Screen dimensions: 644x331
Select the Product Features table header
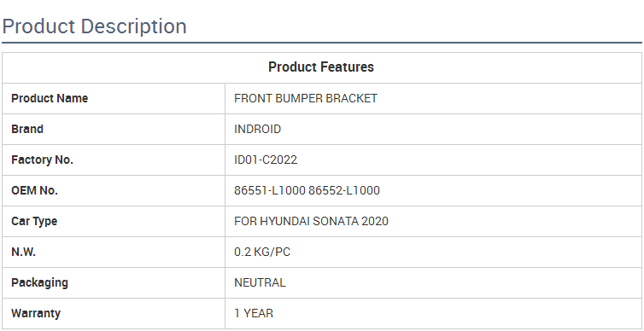tap(321, 67)
